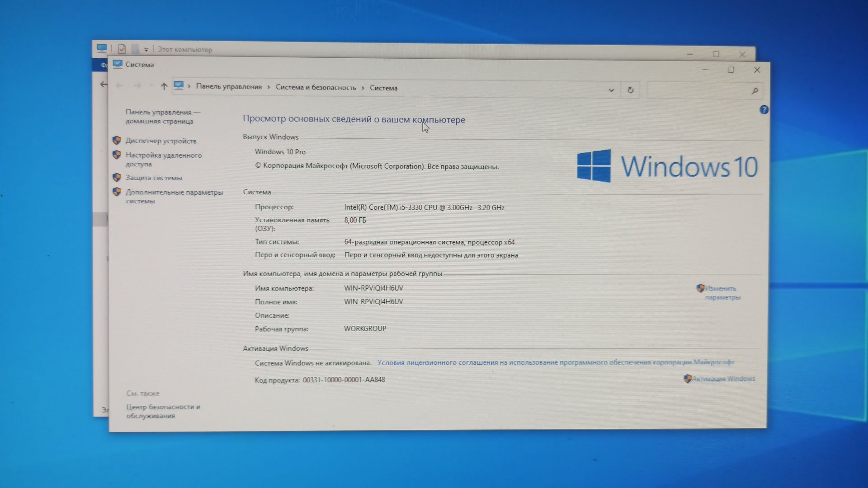Click Полное имя value WIN-RPVIQI4H6UV

coord(373,302)
